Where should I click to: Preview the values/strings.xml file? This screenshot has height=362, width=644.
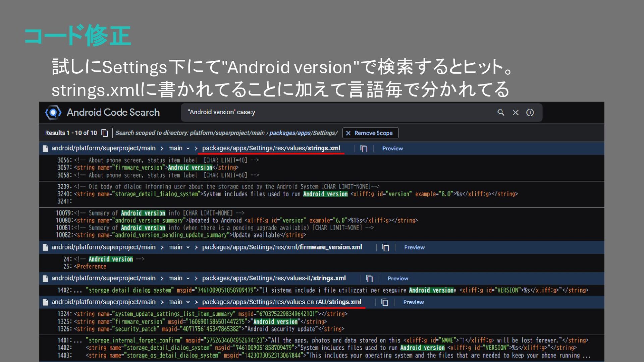click(392, 148)
